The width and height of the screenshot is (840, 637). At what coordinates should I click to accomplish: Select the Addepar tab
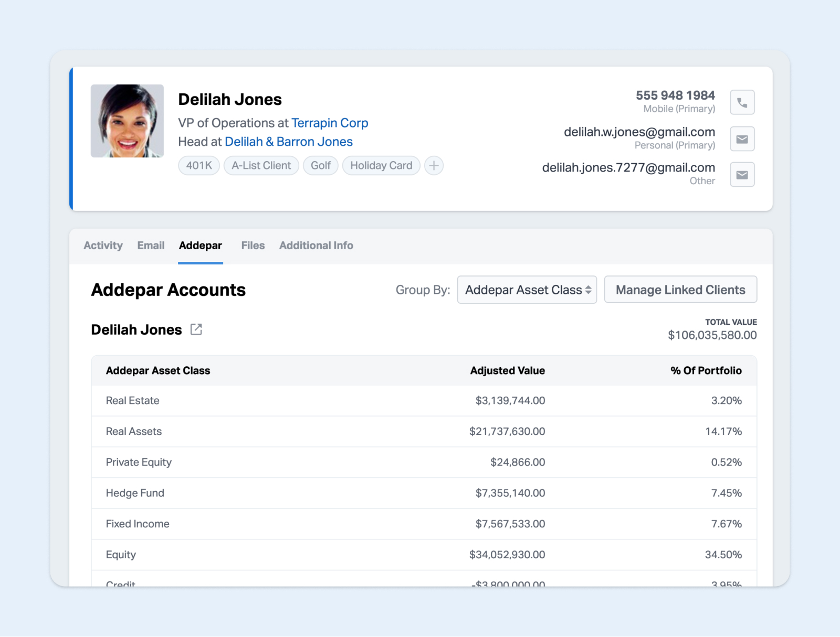tap(200, 246)
